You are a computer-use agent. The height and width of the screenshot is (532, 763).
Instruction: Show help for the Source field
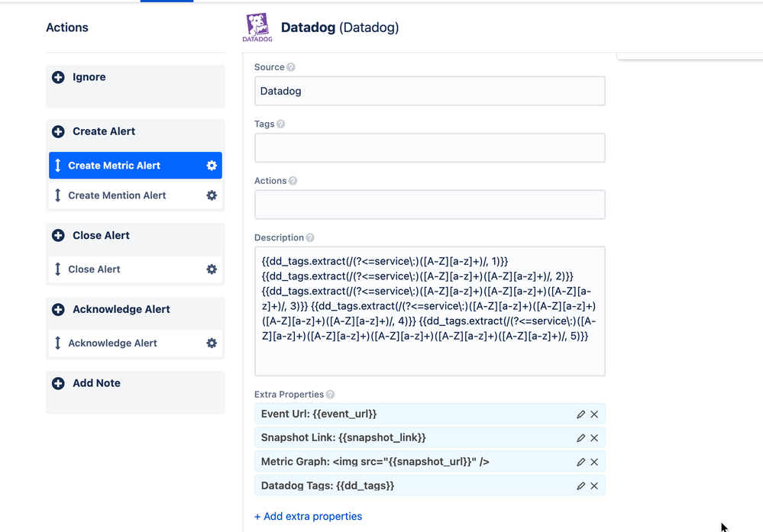click(x=290, y=68)
